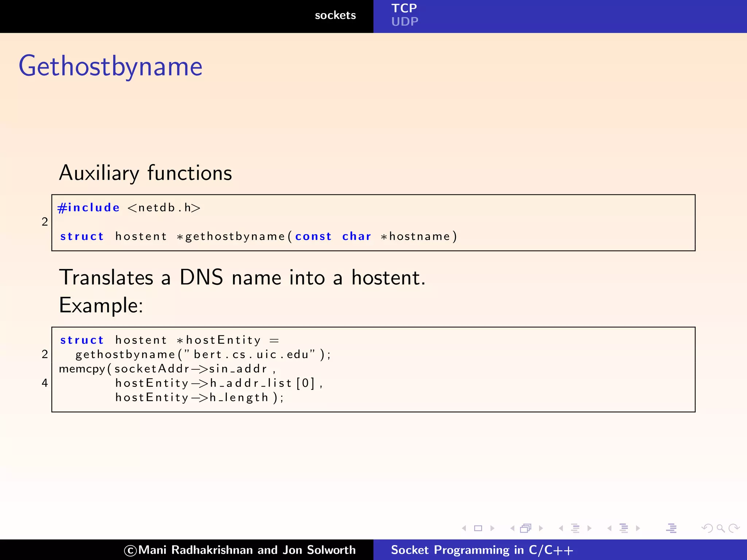Image resolution: width=747 pixels, height=560 pixels.
Task: Click the subsection navigation icon
Action: click(575, 528)
